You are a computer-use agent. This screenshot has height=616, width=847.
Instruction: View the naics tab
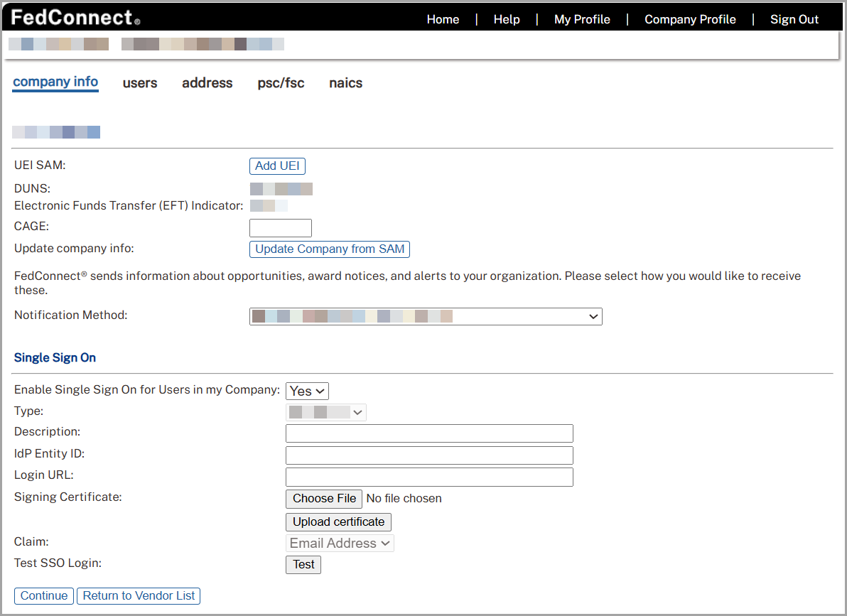[345, 83]
